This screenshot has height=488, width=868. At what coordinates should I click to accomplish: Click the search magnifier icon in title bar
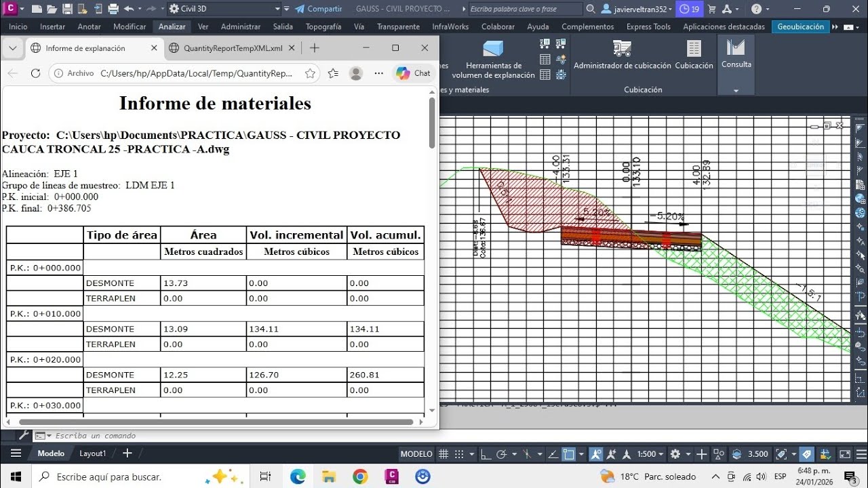coord(591,9)
